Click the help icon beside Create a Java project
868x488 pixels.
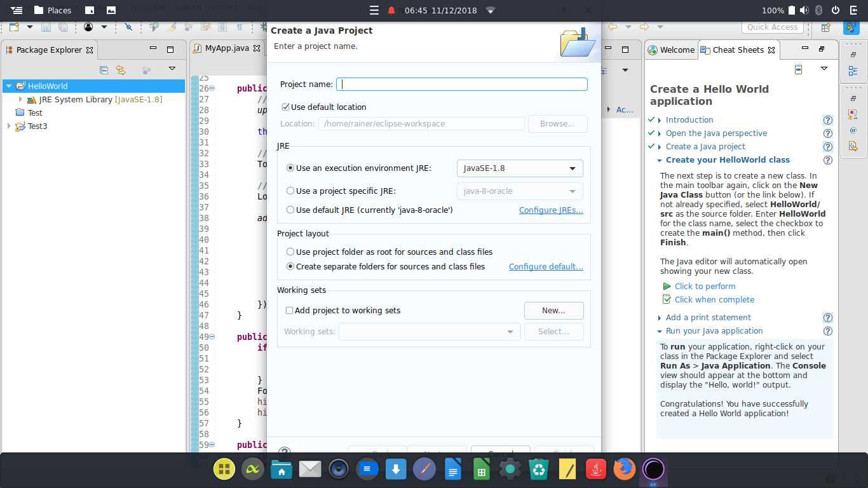827,146
